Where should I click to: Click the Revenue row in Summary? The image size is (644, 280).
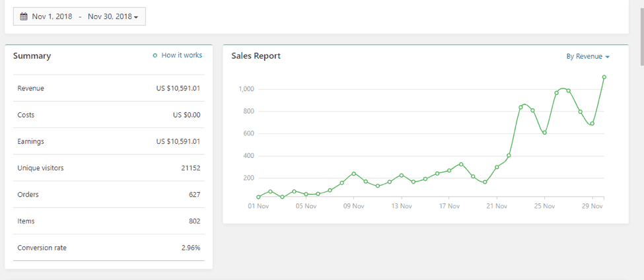pyautogui.click(x=108, y=88)
